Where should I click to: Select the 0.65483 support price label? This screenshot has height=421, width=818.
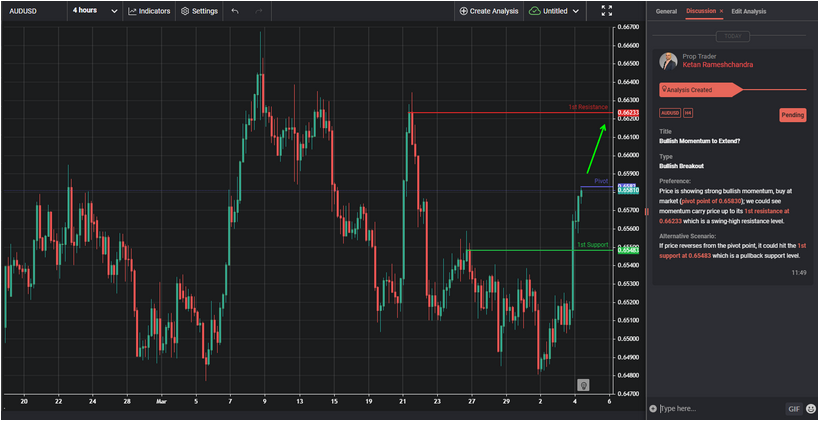point(627,250)
